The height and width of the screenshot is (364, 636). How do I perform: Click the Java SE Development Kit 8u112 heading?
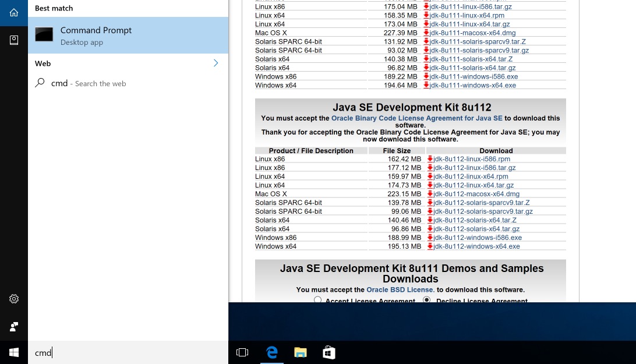pyautogui.click(x=412, y=107)
